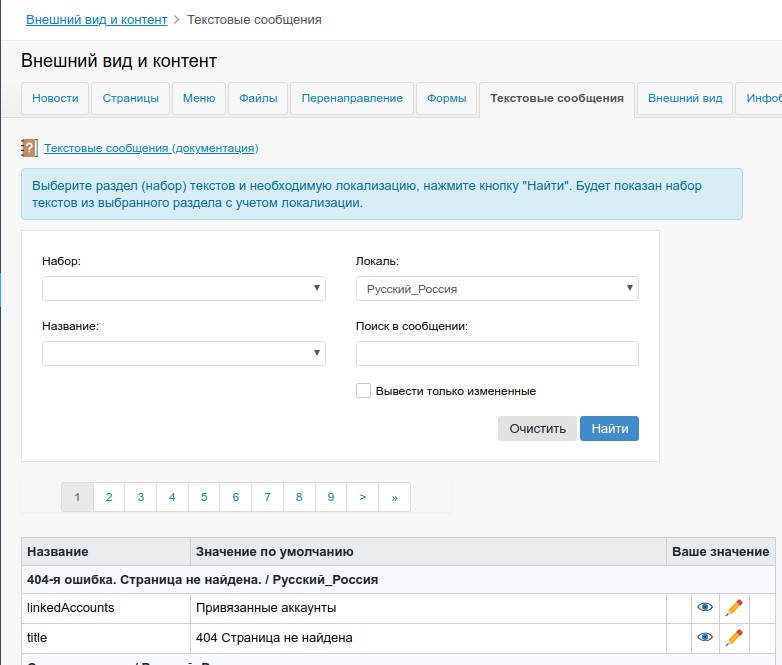The image size is (782, 665).
Task: Edit the title message with pencil icon
Action: point(734,637)
